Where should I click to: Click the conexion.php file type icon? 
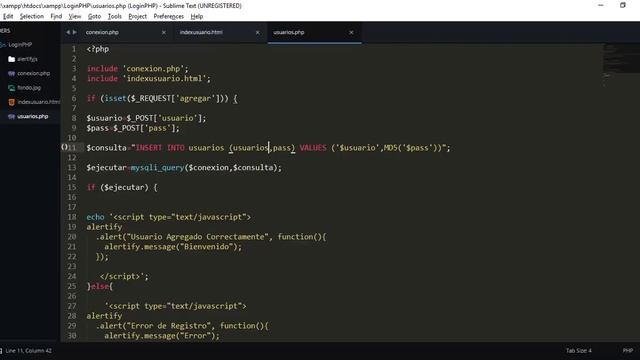tap(11, 73)
